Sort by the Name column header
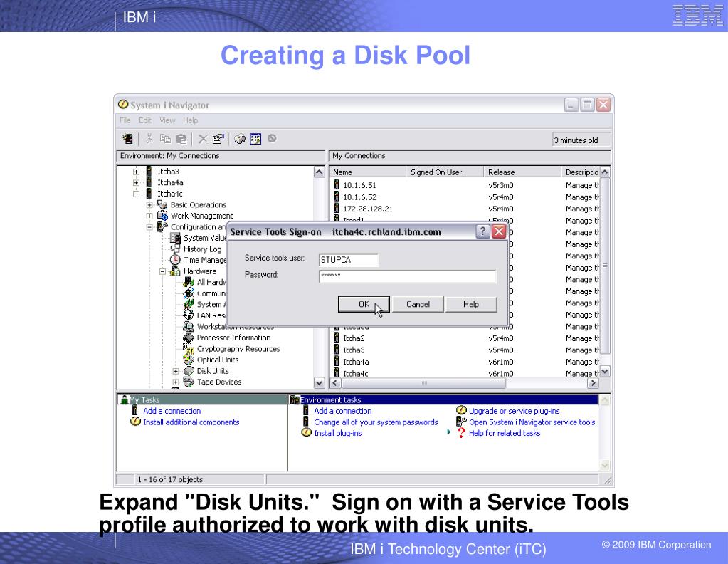 368,172
